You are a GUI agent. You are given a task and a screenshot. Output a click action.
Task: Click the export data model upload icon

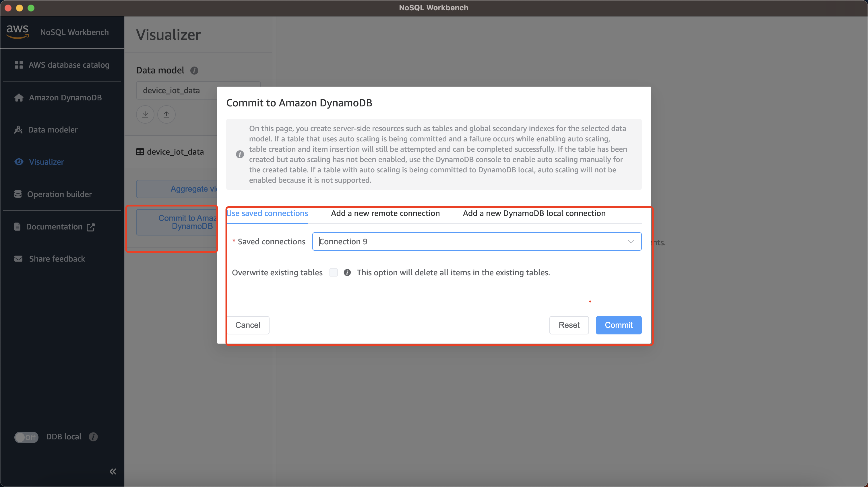[166, 114]
